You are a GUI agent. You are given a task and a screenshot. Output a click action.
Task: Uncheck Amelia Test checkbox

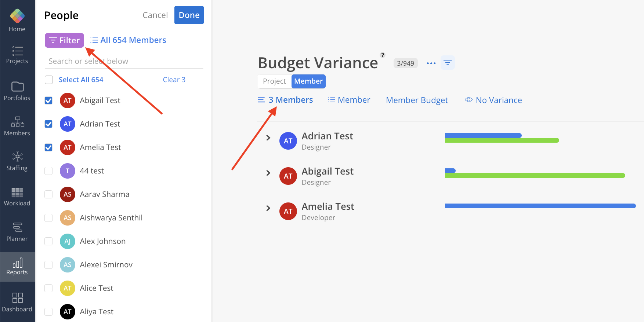48,147
